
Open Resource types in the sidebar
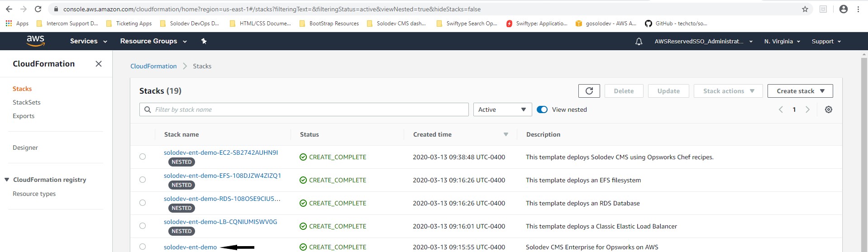34,194
